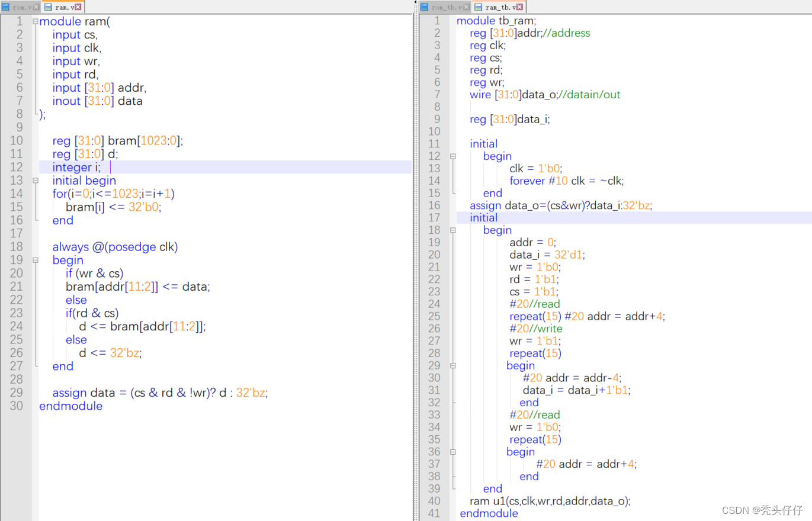The height and width of the screenshot is (521, 812).
Task: Click 'reg [31:0] bram[1023:0];' line
Action: 118,141
